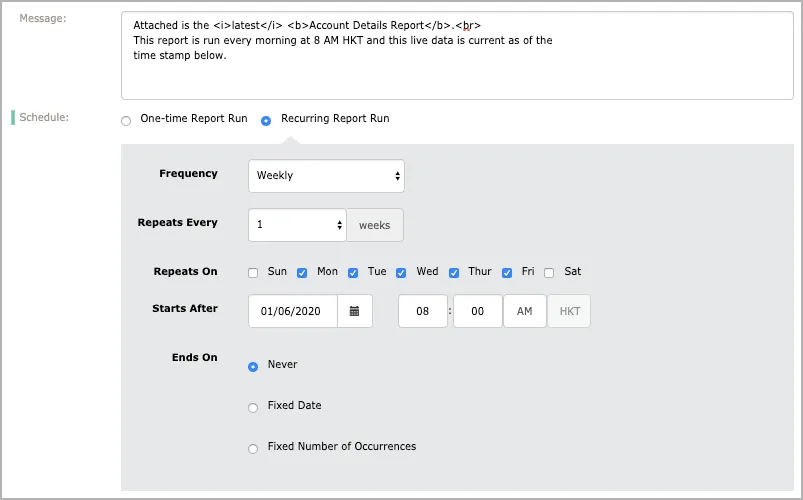This screenshot has height=500, width=803.
Task: Choose Fixed Number of Occurrences option
Action: (253, 449)
